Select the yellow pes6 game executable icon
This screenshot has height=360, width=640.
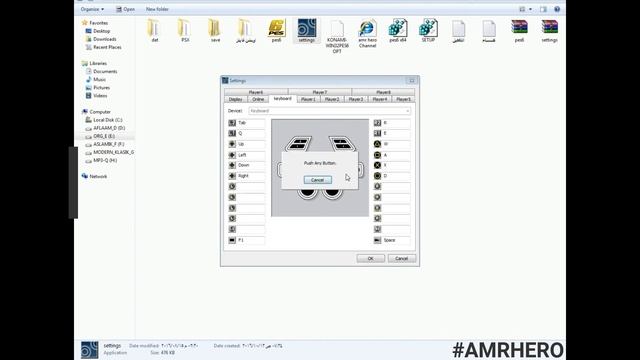tap(276, 31)
